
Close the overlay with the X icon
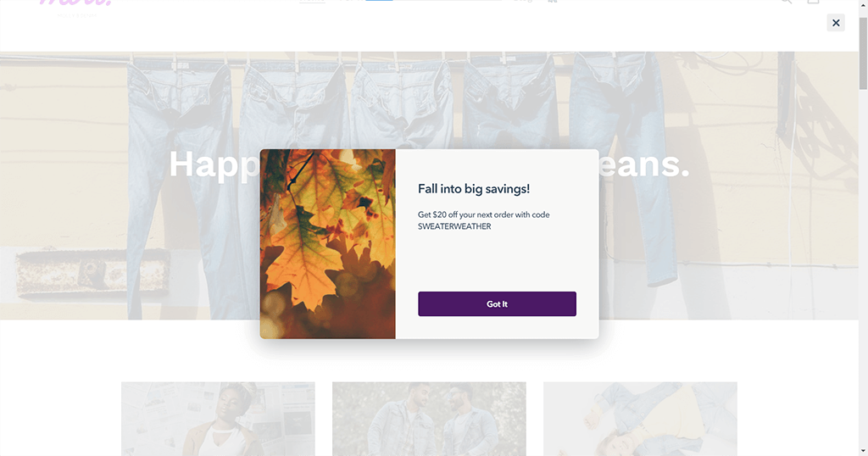pyautogui.click(x=835, y=23)
